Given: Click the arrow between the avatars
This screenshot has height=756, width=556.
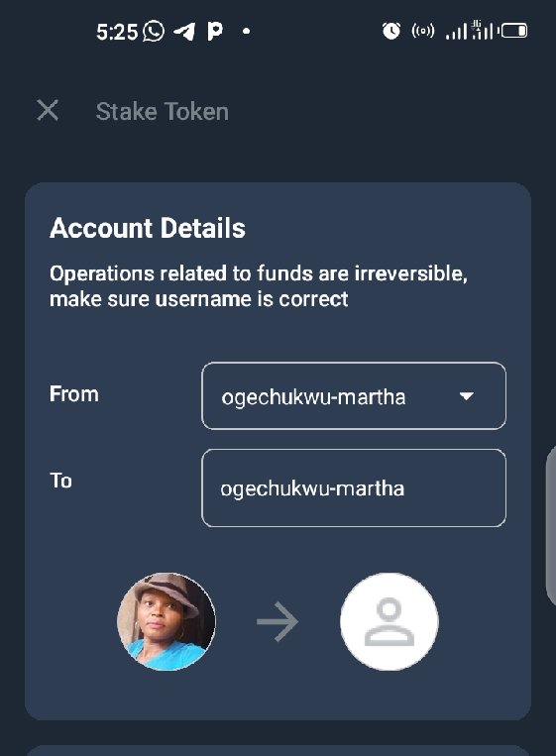Looking at the screenshot, I should [x=278, y=621].
